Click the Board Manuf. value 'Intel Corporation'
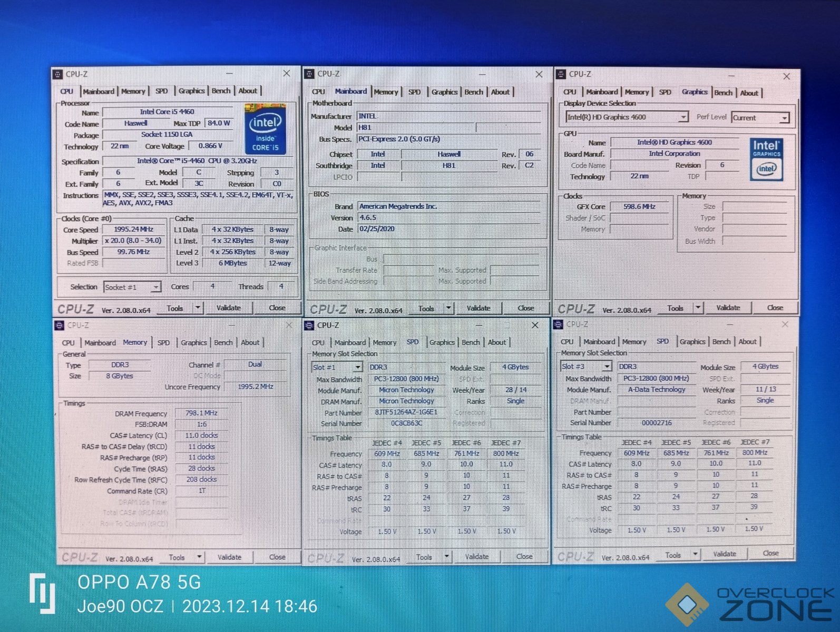The height and width of the screenshot is (632, 840). (675, 153)
